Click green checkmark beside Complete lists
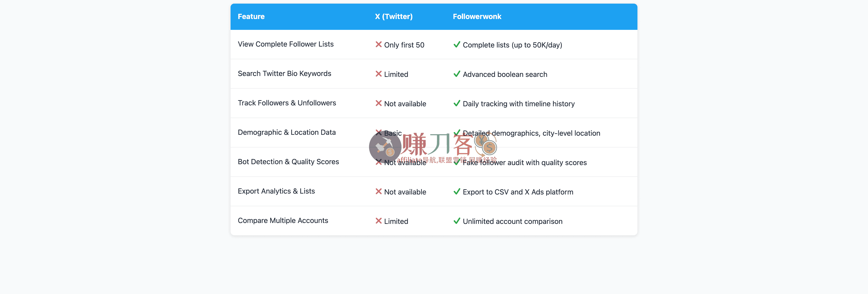Viewport: 868px width, 294px height. point(457,45)
